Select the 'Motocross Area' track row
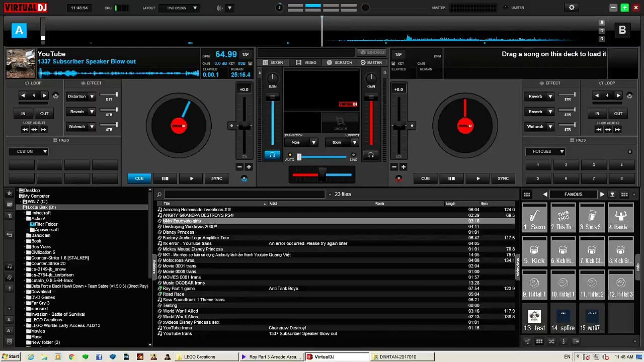This screenshot has width=644, height=362. [336, 260]
